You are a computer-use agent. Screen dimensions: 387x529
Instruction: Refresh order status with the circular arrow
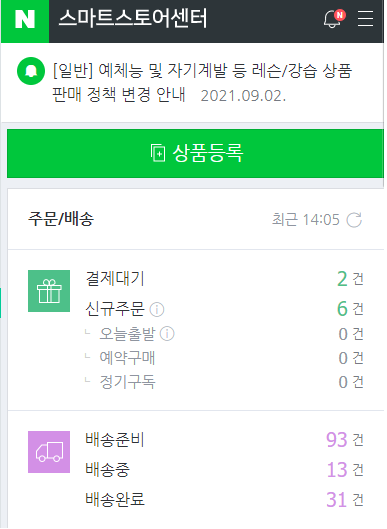(x=354, y=220)
